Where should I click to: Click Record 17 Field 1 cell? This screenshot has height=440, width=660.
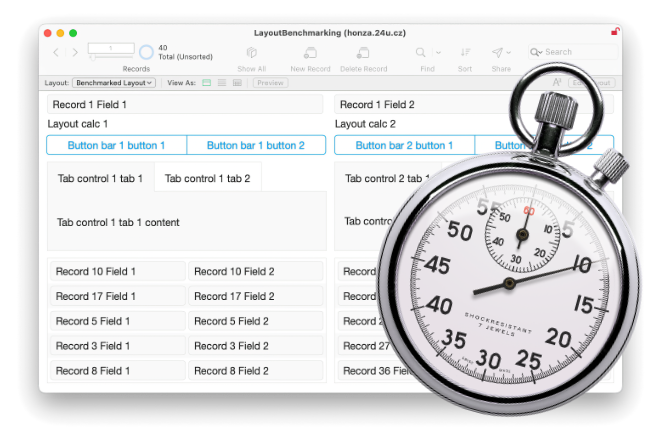point(118,296)
